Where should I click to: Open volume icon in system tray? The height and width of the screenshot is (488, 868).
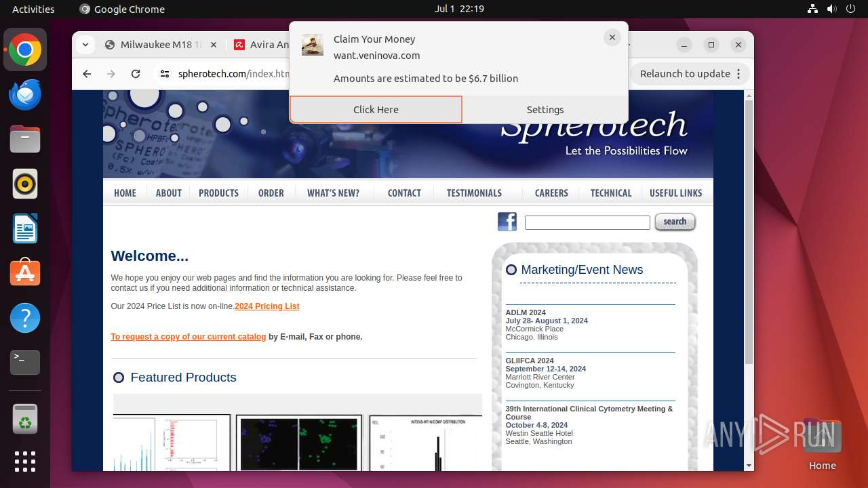point(831,9)
